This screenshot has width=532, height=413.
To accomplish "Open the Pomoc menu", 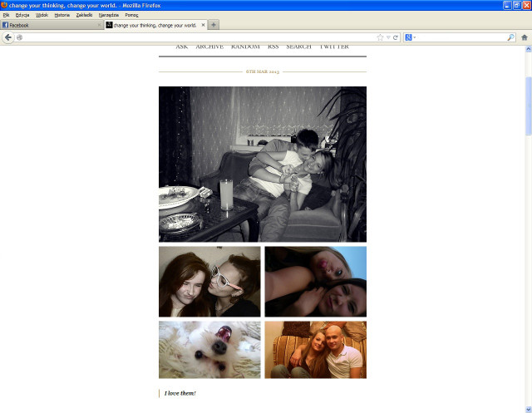I will pyautogui.click(x=131, y=15).
